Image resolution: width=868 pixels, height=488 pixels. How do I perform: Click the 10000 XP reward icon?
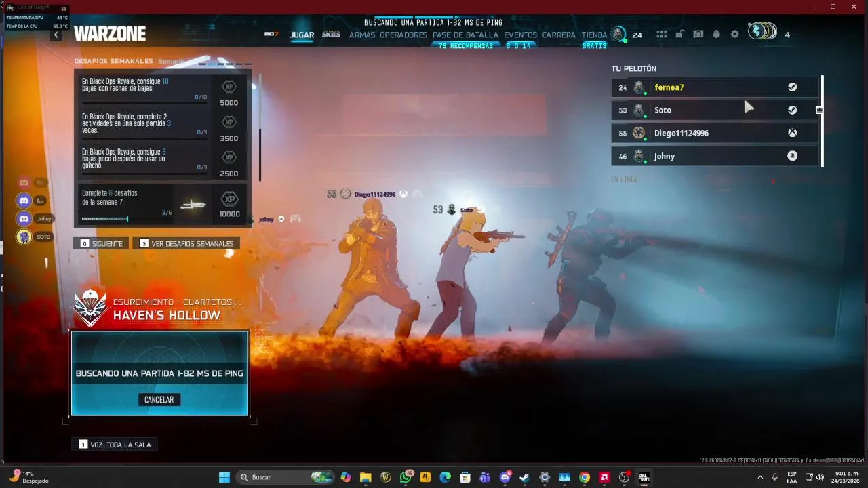coord(230,199)
